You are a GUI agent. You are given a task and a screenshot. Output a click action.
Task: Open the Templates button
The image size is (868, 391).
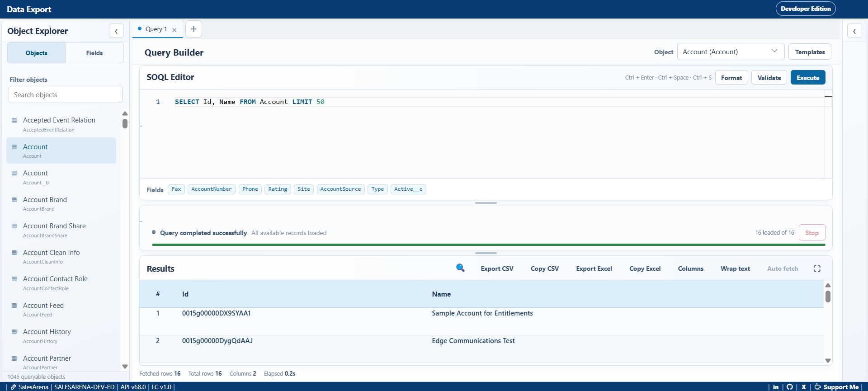coord(810,52)
